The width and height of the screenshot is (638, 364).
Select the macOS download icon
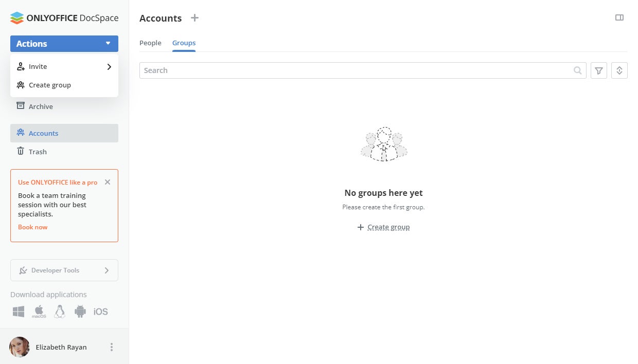point(39,312)
